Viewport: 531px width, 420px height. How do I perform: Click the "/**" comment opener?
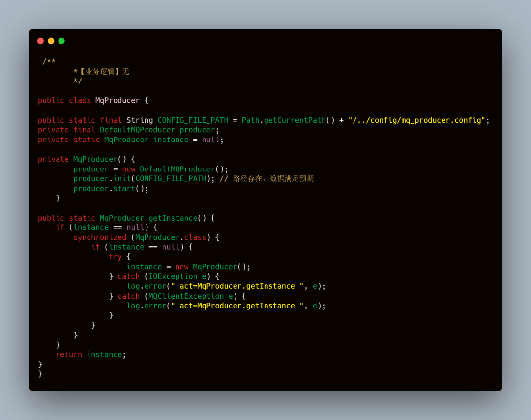pyautogui.click(x=49, y=61)
